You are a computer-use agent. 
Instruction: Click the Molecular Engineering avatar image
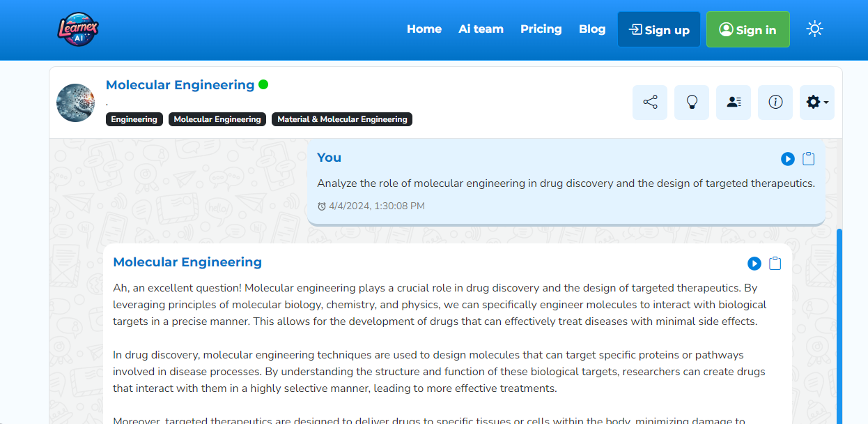tap(75, 103)
